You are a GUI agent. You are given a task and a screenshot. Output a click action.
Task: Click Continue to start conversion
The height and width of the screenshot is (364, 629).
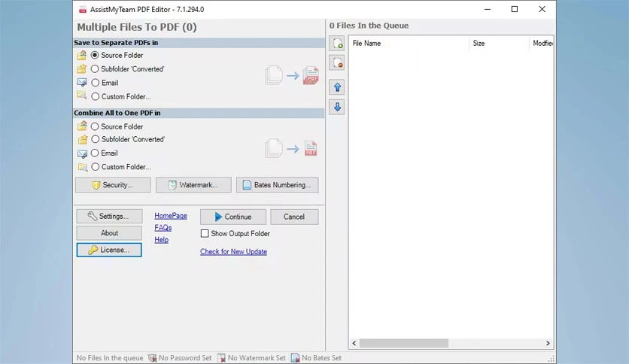(233, 217)
